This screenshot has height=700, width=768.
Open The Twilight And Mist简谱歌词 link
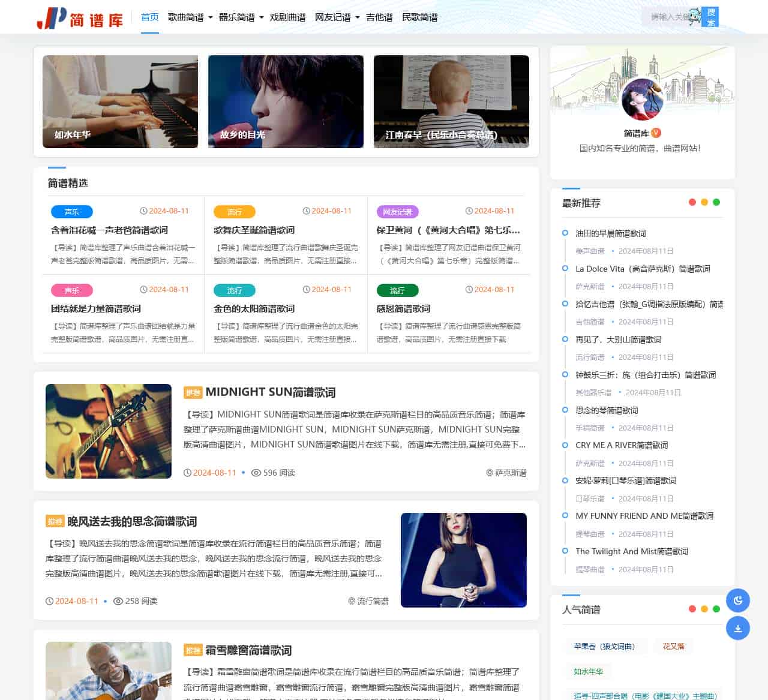(632, 551)
